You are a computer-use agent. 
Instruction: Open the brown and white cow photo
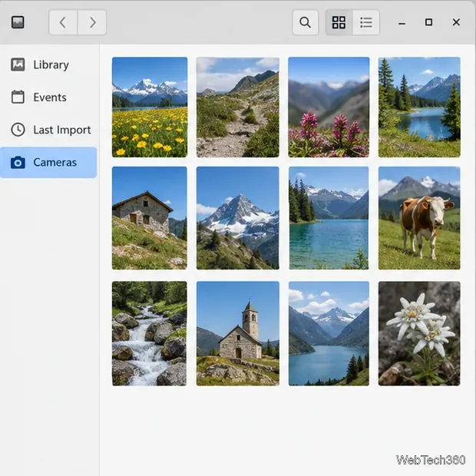click(x=419, y=218)
